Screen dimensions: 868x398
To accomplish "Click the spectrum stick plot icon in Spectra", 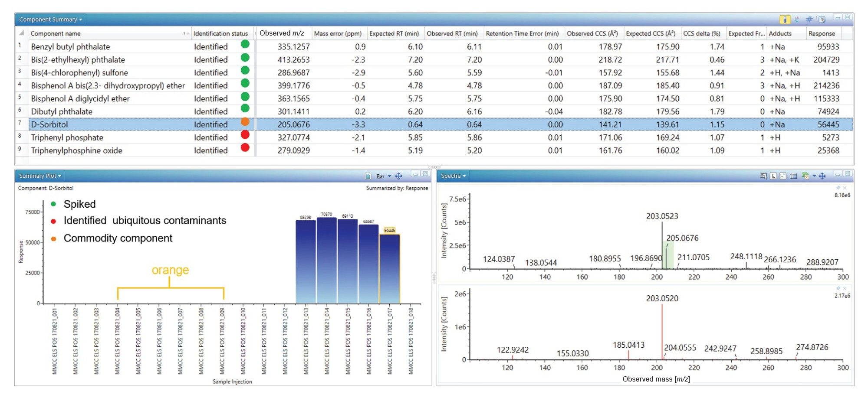I will (773, 176).
